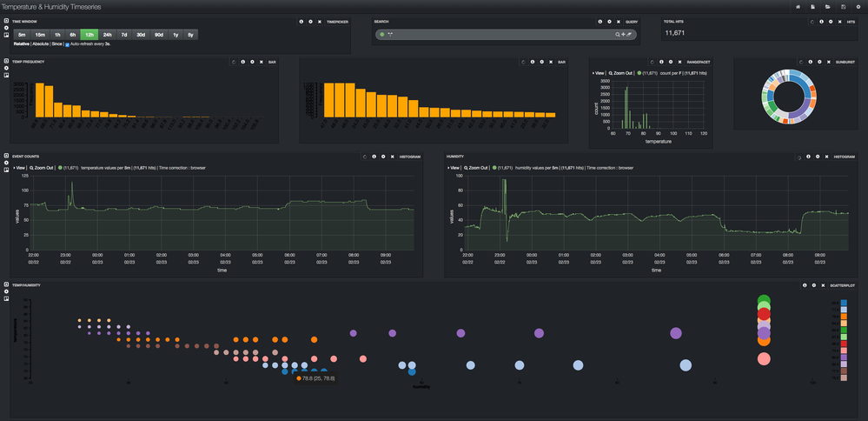
Task: Toggle the Auto-refresh every 3s checkbox
Action: pyautogui.click(x=67, y=43)
